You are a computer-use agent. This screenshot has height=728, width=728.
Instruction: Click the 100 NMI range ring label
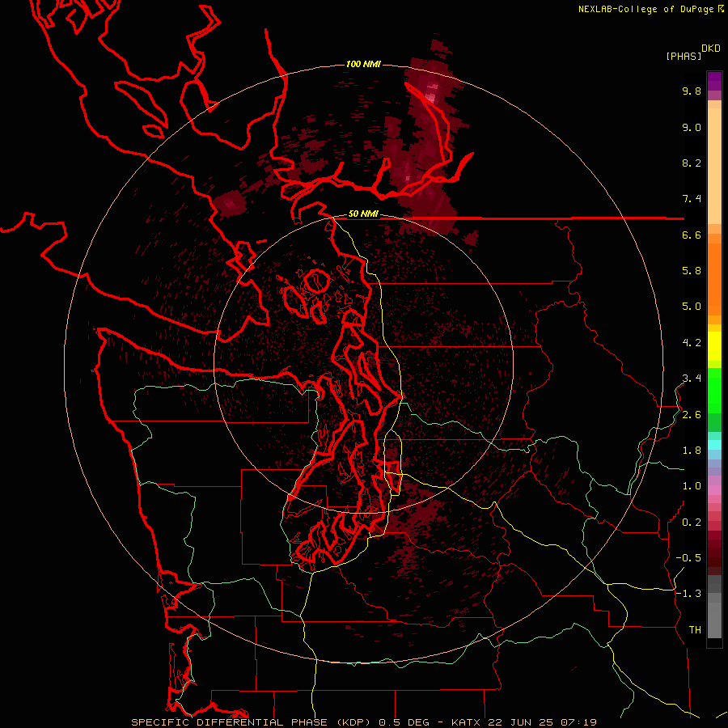(363, 64)
